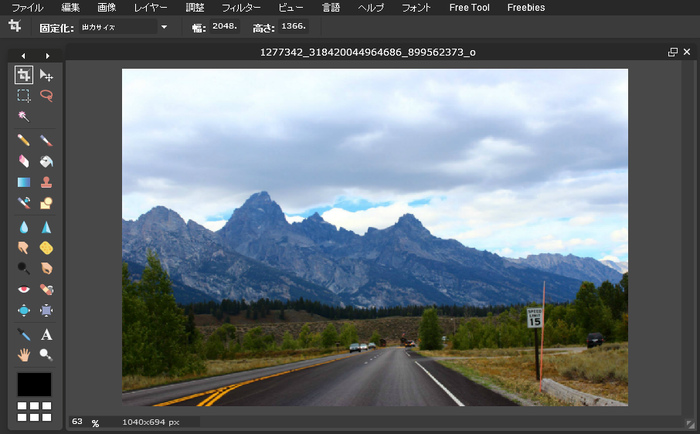This screenshot has height=434, width=700.
Task: Open the ファイル menu
Action: 27,8
